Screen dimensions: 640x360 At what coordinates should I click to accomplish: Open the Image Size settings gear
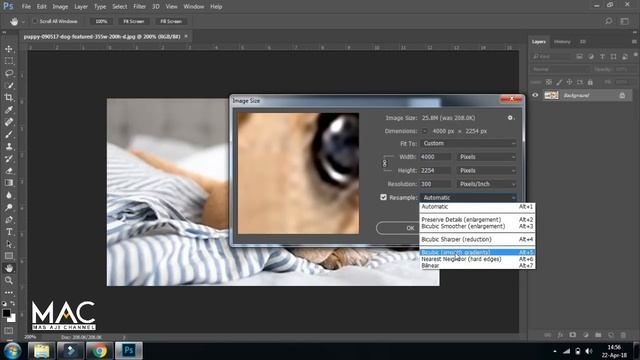pos(511,118)
